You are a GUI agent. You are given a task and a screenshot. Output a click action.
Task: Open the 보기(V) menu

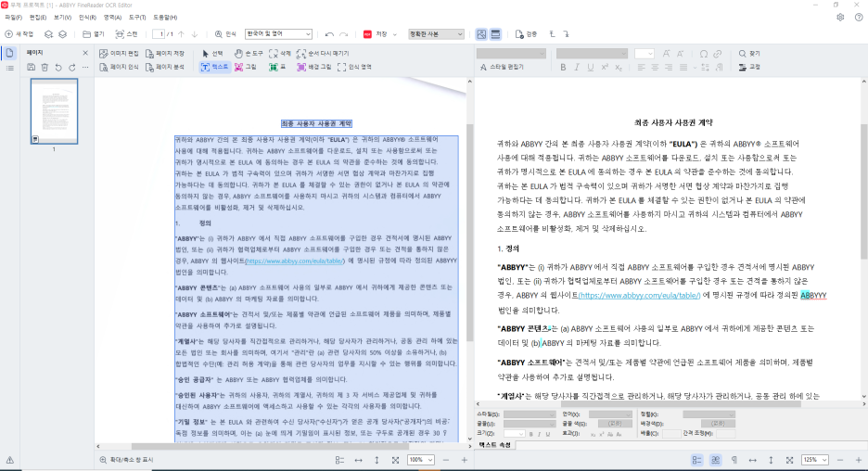62,18
